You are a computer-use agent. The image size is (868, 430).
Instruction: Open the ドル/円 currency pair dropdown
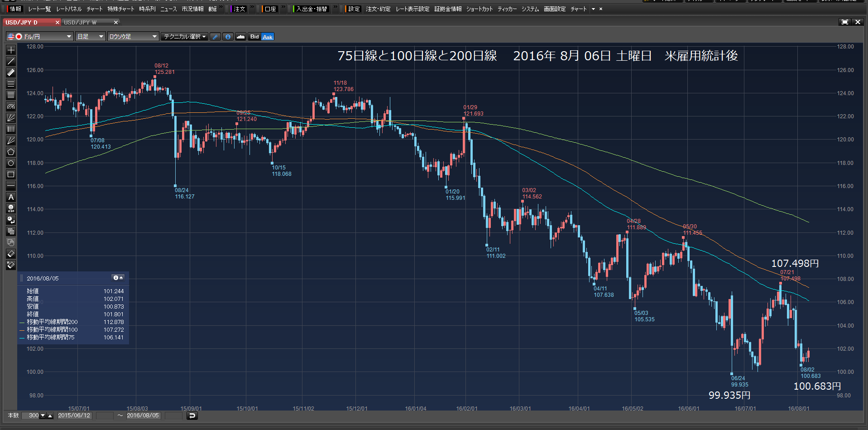40,37
